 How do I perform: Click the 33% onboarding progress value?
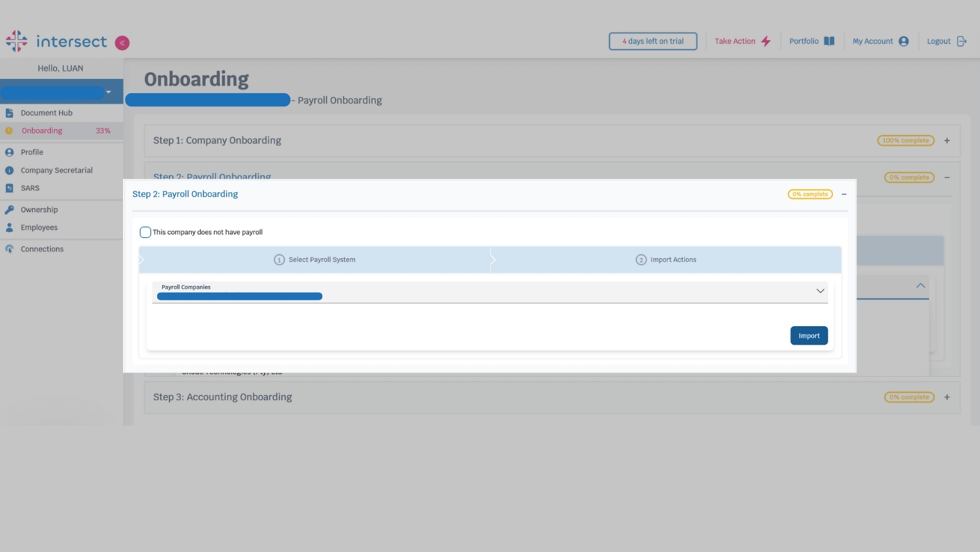coord(103,131)
